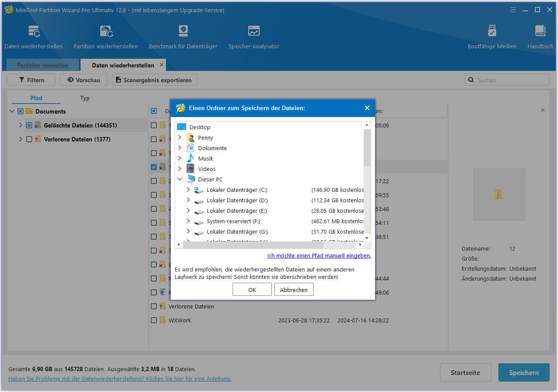Select Lokaler Datenträger (C:) drive icon
Viewport: 558px width, 392px height.
199,190
